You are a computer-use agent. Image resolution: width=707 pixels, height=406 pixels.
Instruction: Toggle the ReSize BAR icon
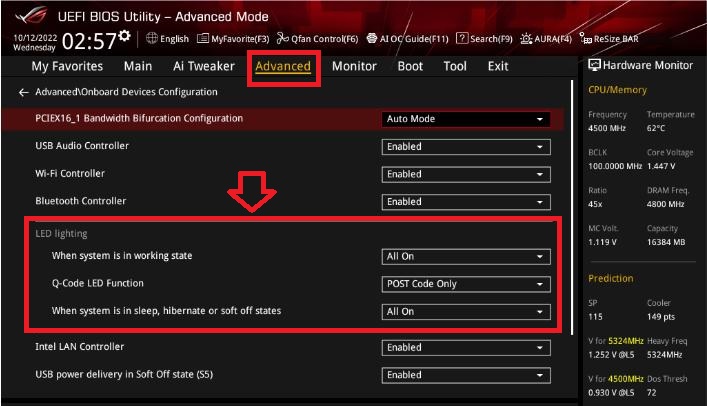585,38
